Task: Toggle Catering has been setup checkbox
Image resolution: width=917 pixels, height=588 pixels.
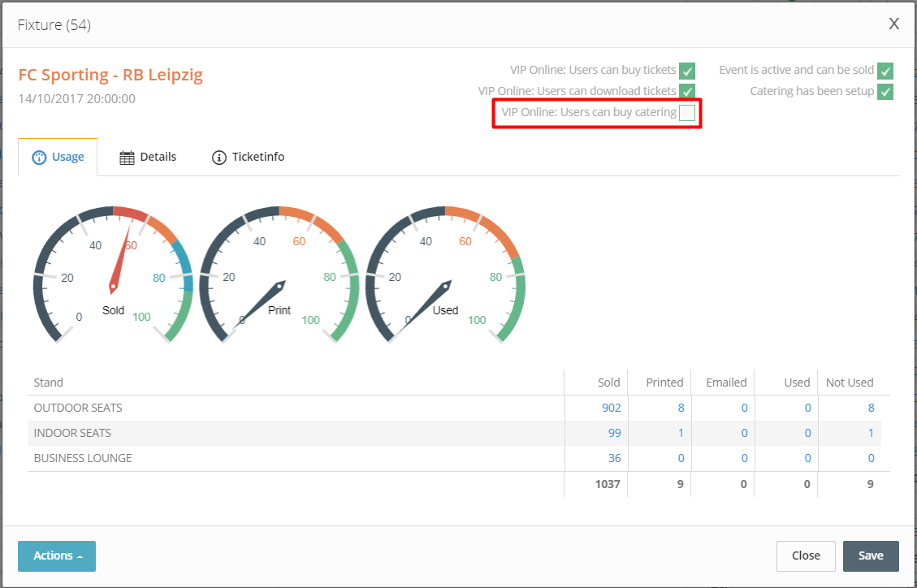Action: (885, 92)
